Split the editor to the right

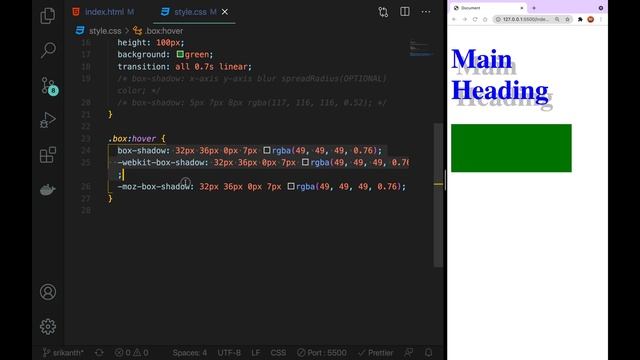404,11
